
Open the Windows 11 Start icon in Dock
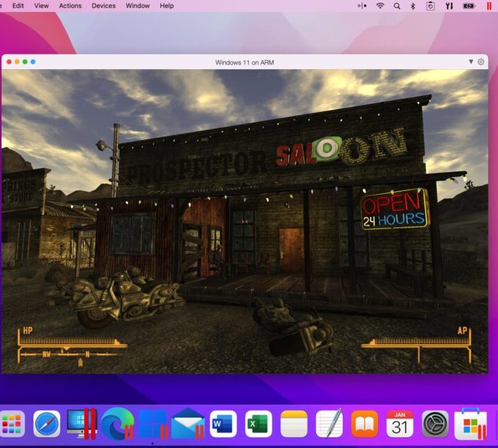152,424
